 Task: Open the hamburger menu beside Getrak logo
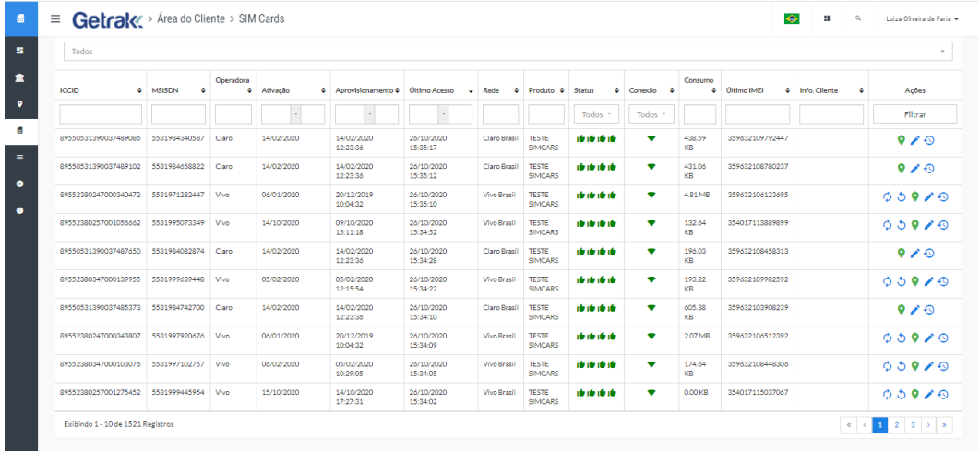pos(55,18)
